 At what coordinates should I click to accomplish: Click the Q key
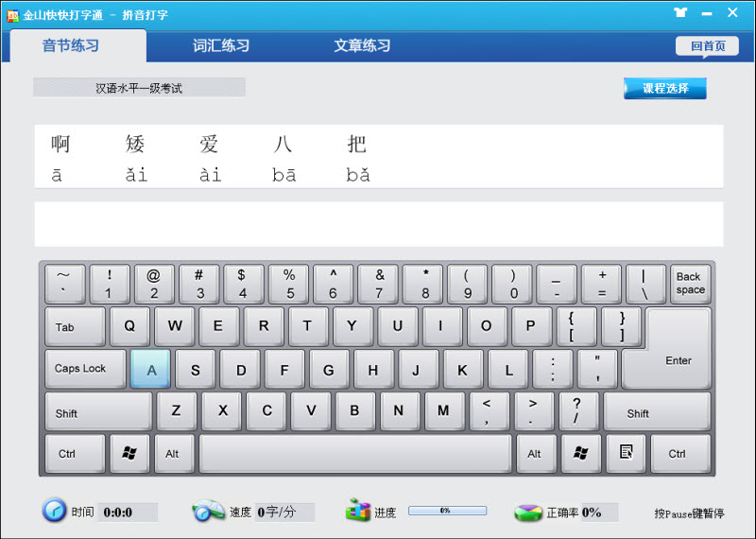pyautogui.click(x=129, y=326)
